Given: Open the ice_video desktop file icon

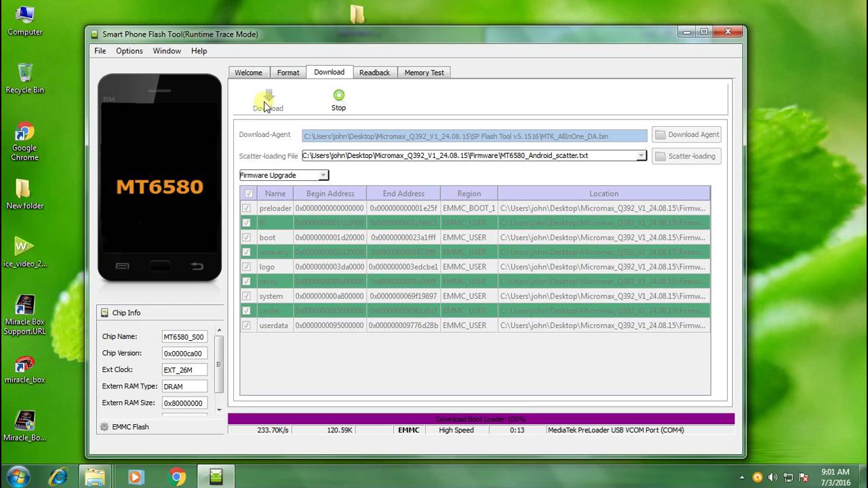Looking at the screenshot, I should pos(24,252).
